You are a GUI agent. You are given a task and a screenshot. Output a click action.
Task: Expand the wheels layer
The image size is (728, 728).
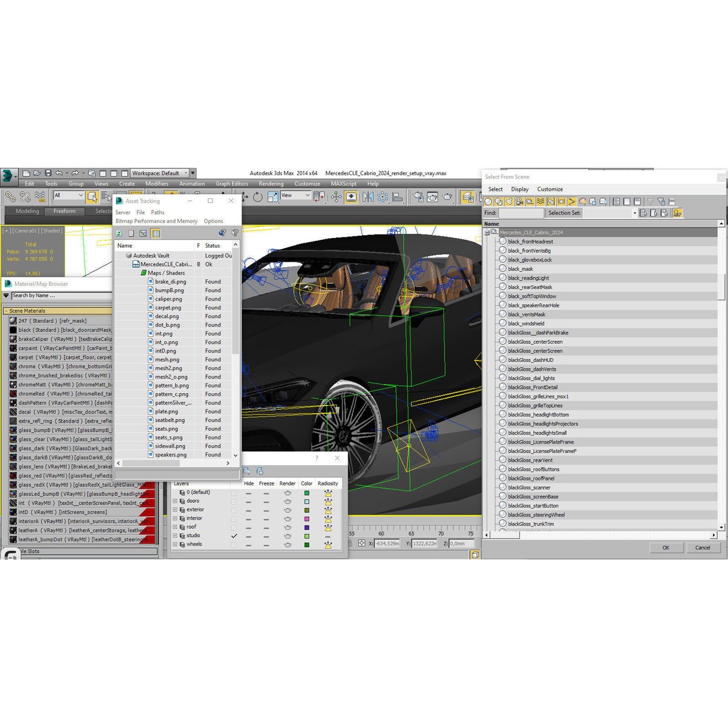(x=175, y=544)
